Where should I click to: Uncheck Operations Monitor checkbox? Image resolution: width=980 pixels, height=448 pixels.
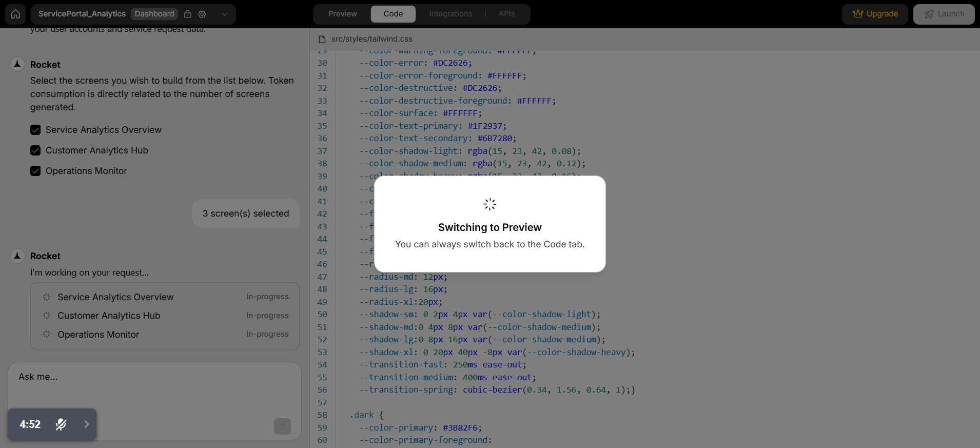(35, 171)
